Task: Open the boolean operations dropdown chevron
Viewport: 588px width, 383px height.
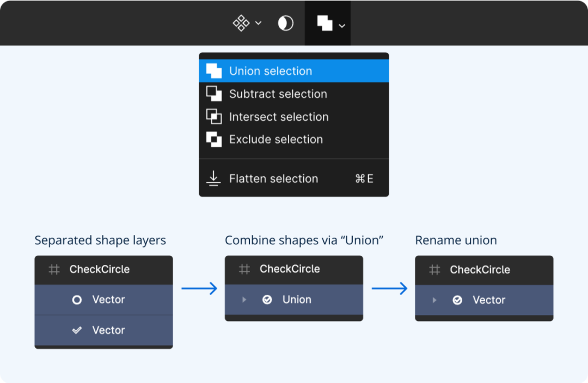Action: [341, 26]
